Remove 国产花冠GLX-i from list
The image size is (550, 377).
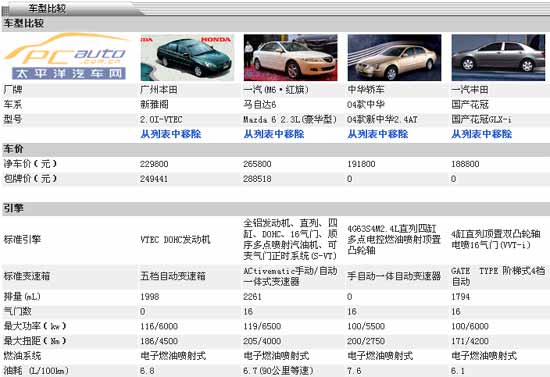(482, 134)
